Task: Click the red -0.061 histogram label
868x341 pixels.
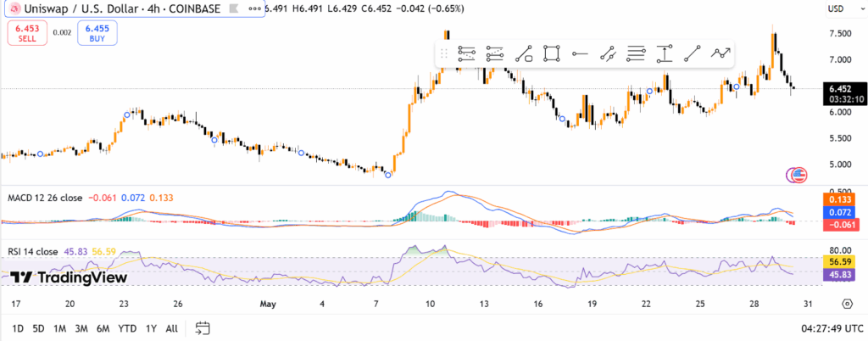Action: click(x=842, y=225)
